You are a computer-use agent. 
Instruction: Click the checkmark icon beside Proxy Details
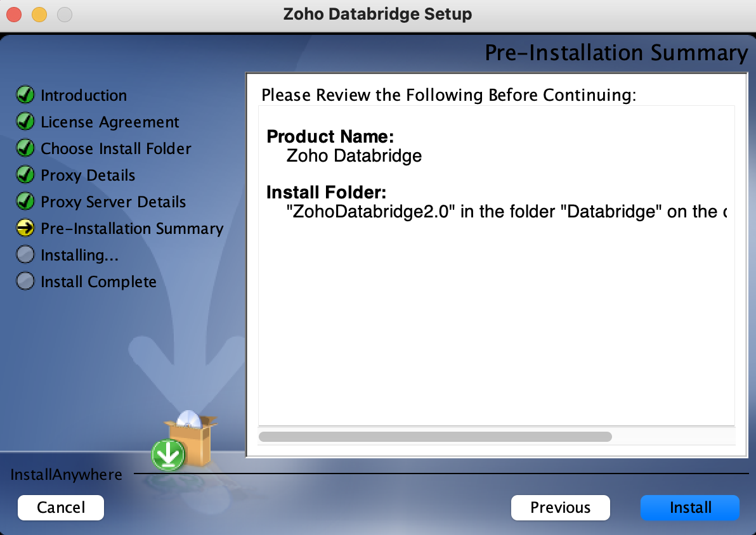coord(25,174)
